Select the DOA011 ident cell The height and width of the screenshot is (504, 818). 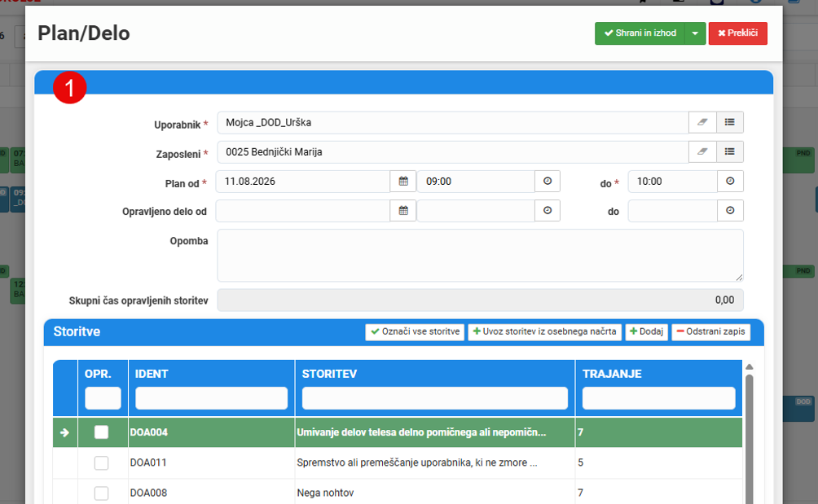coord(211,462)
